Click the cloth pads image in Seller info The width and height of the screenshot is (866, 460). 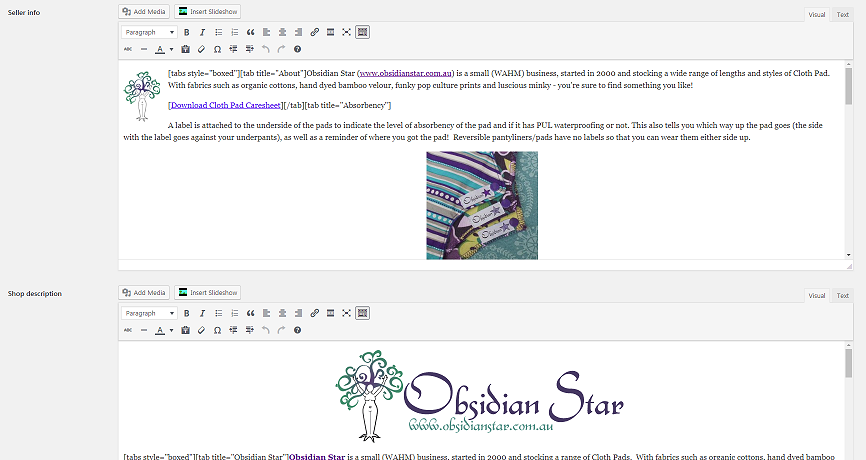coord(481,205)
